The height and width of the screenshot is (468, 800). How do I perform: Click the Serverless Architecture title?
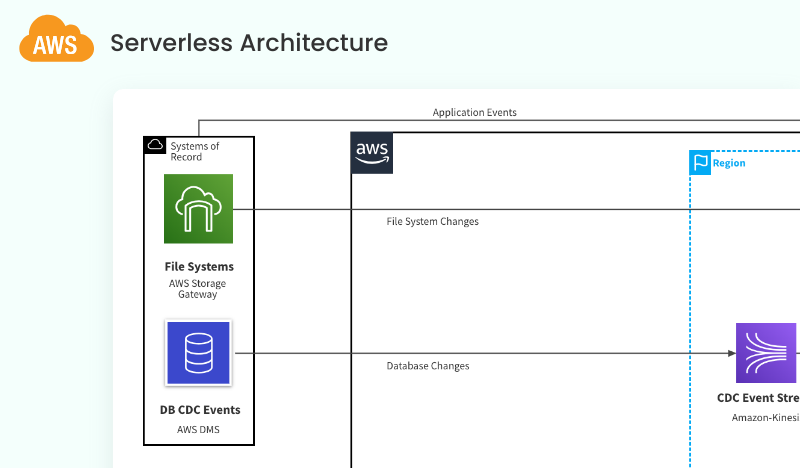(248, 43)
